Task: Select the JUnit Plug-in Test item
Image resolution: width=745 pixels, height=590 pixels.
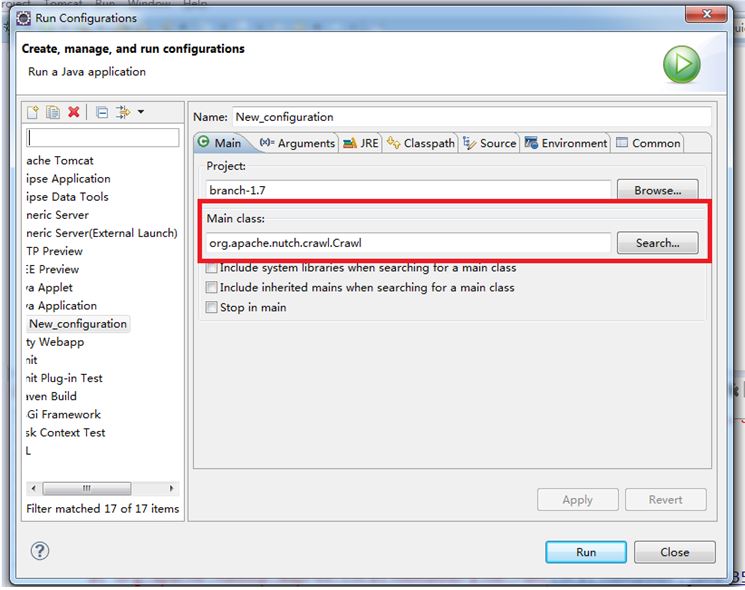Action: [x=65, y=378]
